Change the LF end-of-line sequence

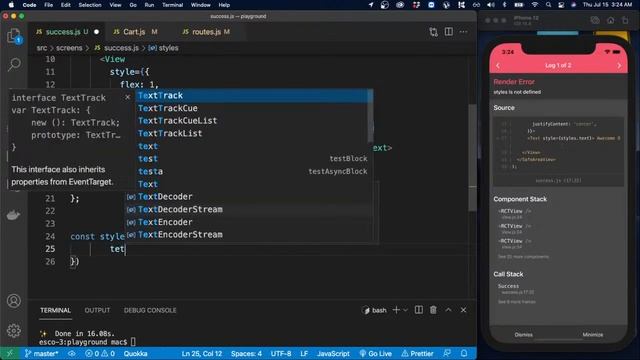click(304, 353)
